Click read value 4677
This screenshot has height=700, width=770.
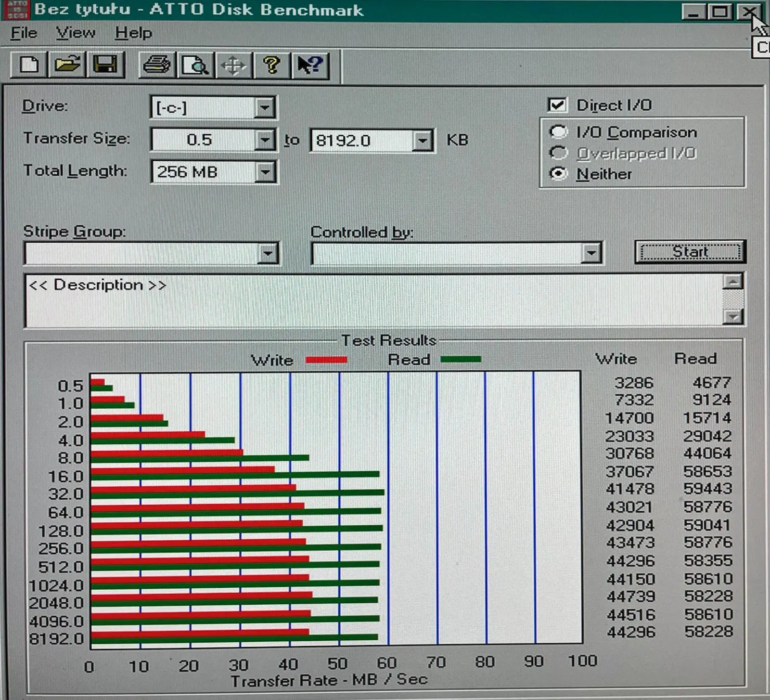coord(712,383)
